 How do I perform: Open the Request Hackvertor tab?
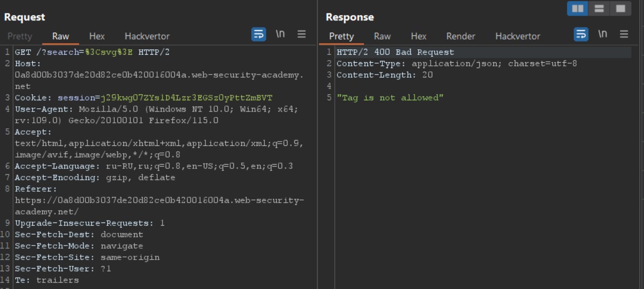coord(147,36)
